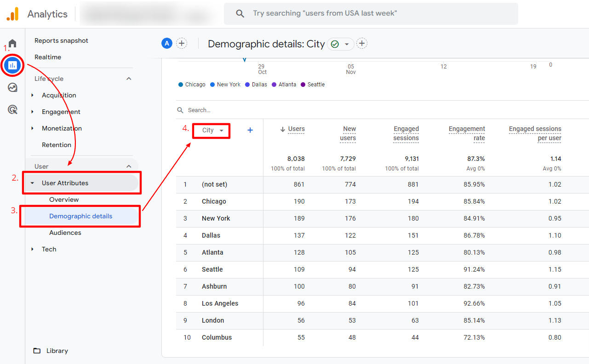Viewport: 589px width, 364px height.
Task: Click Seattle in the city table
Action: coord(212,269)
